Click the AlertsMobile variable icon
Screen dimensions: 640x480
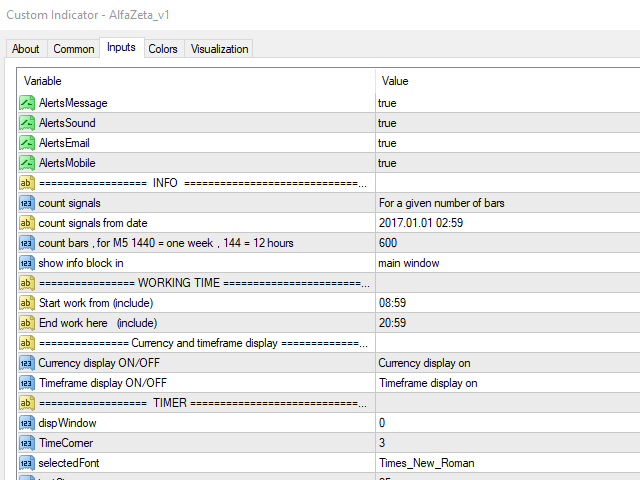point(27,163)
